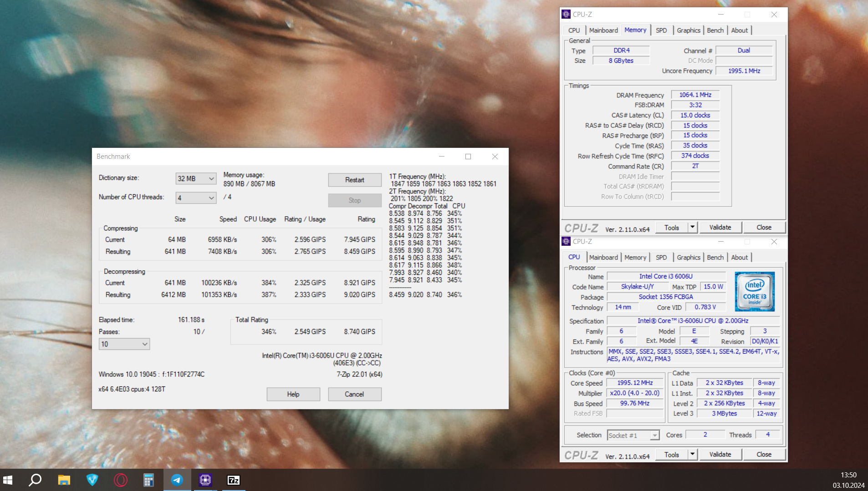Select Mainboard tab in upper CPU-Z window
This screenshot has width=868, height=491.
tap(603, 30)
